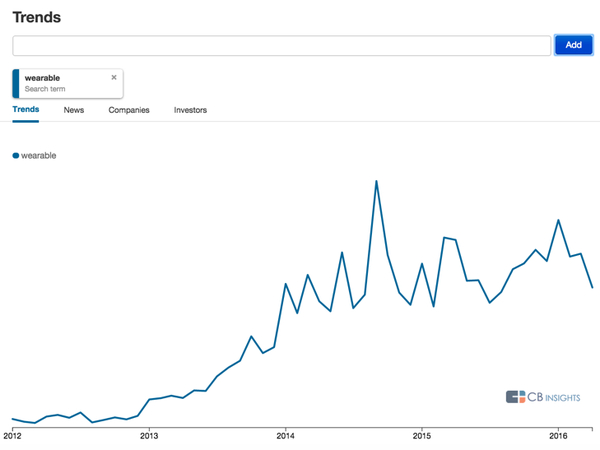Click the blue color bar on wearable chip
The image size is (600, 450).
(x=16, y=83)
